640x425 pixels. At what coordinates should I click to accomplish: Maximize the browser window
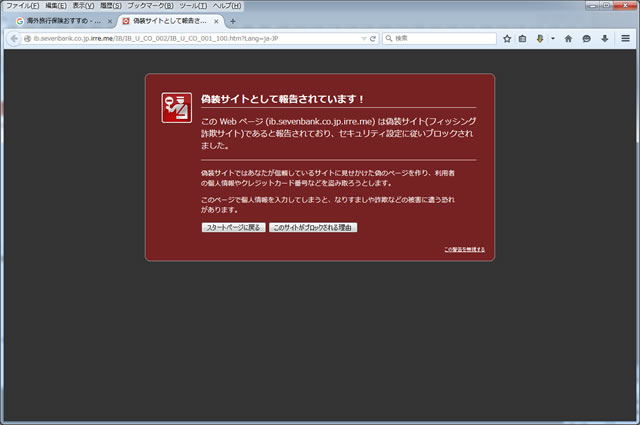607,5
